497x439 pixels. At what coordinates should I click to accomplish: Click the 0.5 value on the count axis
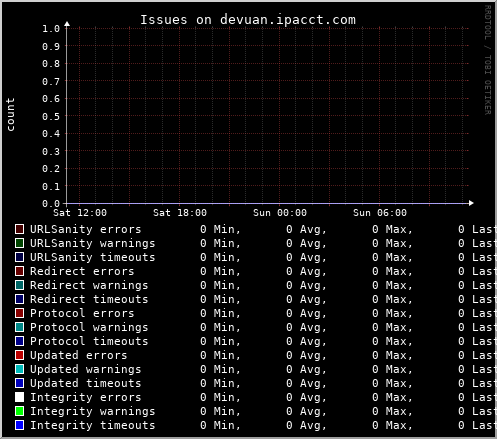pyautogui.click(x=51, y=116)
